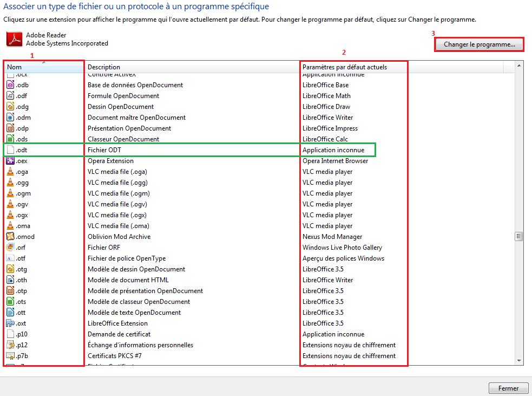Screen dimensions: 532x396
Task: Click 'Aperçu des polices Windows' cell
Action: pos(343,258)
